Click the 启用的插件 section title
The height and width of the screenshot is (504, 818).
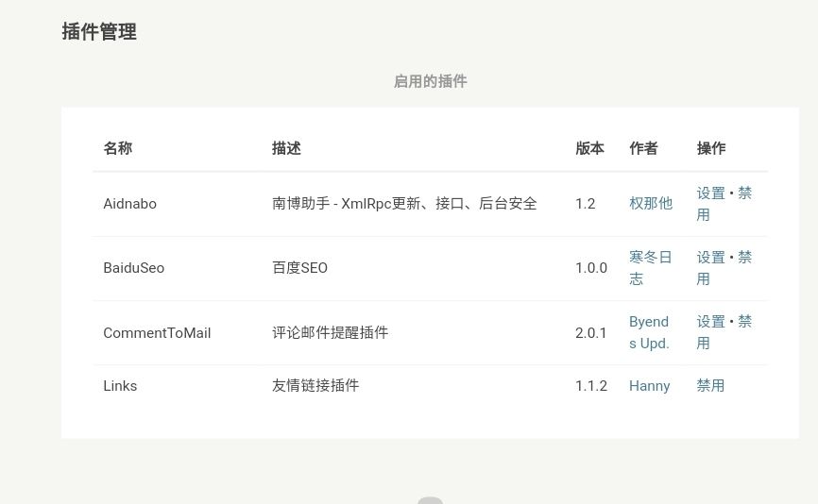pyautogui.click(x=430, y=81)
